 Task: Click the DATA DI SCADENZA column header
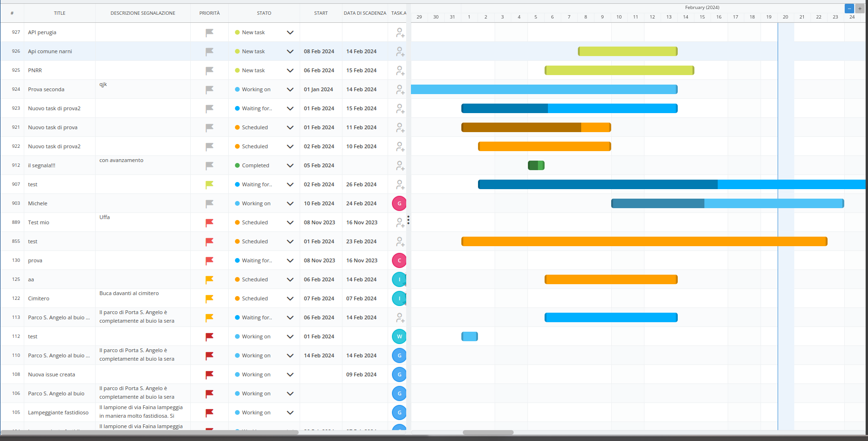click(x=365, y=13)
